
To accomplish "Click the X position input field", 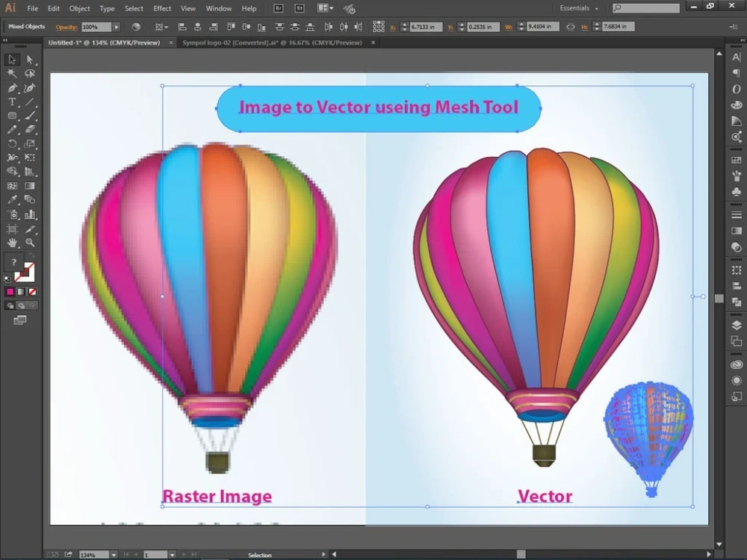I will coord(426,27).
